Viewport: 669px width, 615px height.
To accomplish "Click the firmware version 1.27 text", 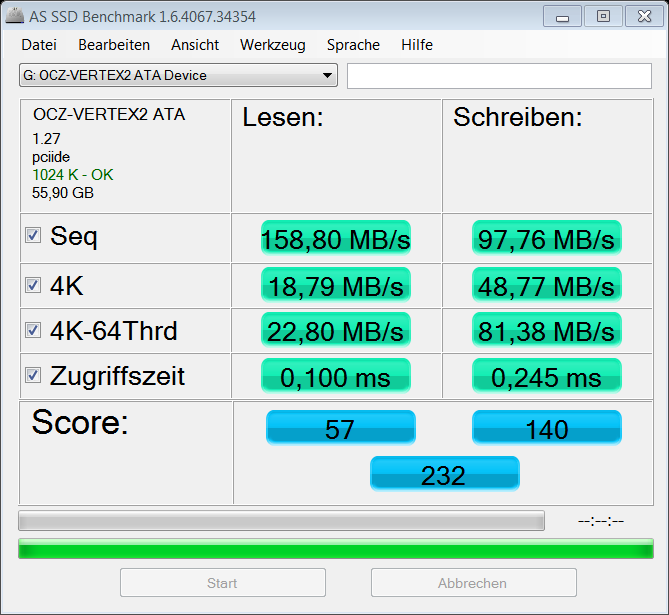I will [46, 139].
